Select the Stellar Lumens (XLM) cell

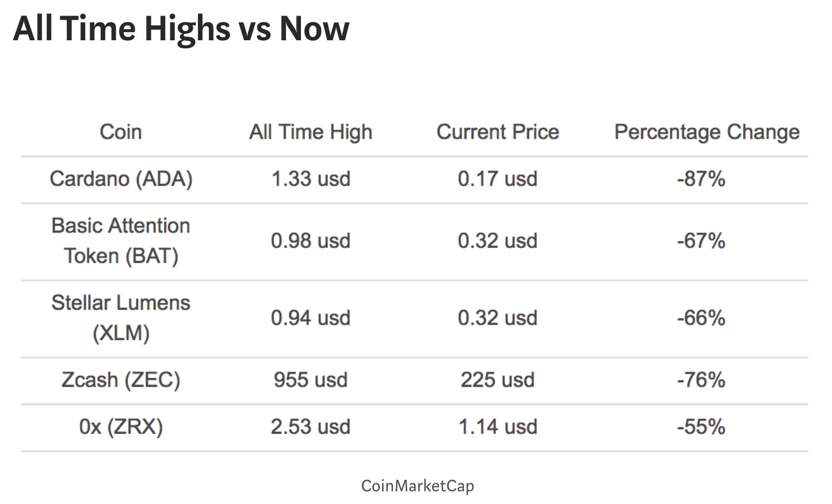(x=121, y=318)
